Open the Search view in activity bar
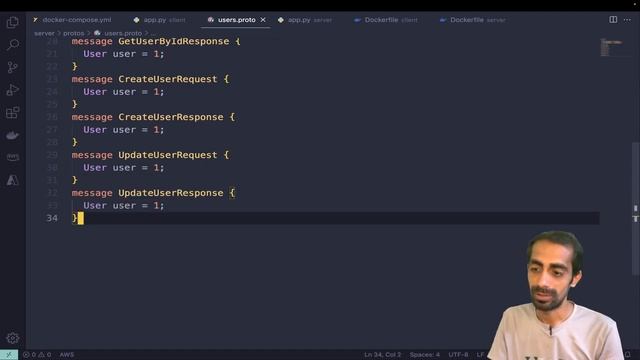 click(x=13, y=44)
